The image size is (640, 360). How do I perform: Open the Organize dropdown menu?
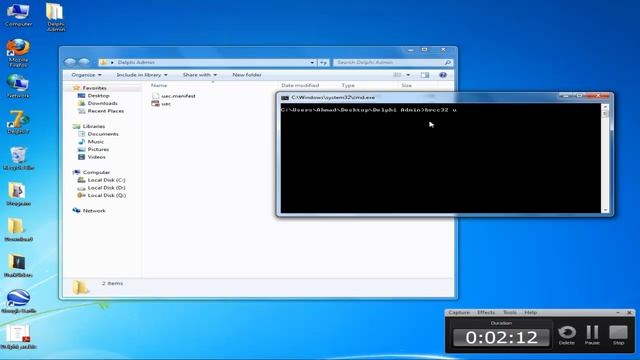point(86,75)
